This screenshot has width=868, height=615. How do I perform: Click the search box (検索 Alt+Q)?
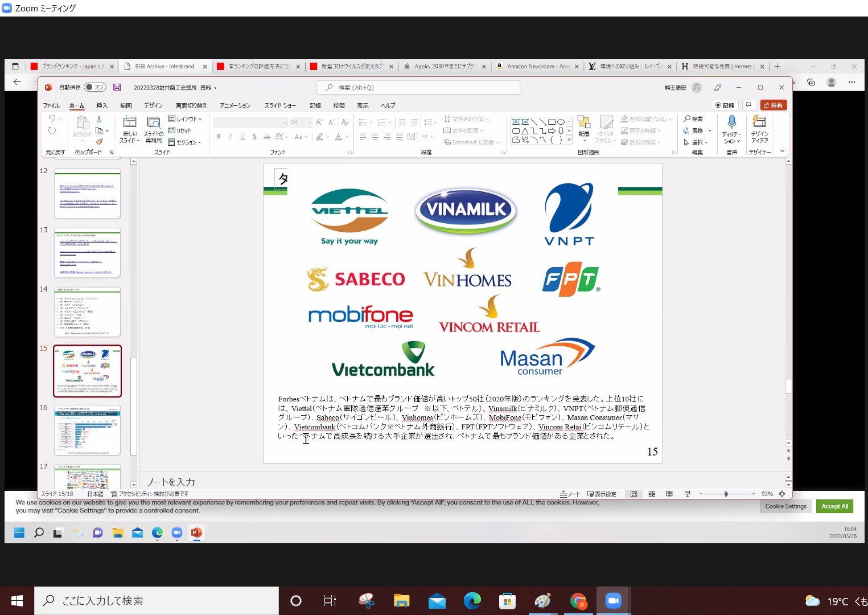pos(418,87)
